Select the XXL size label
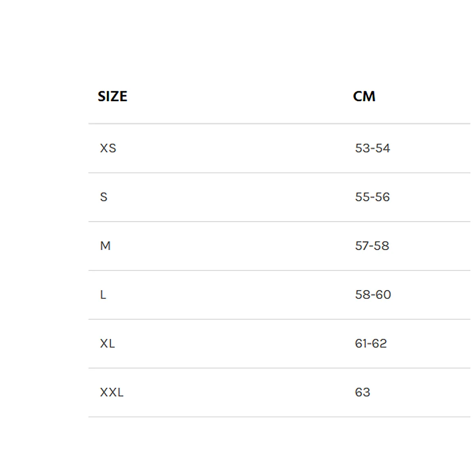The width and height of the screenshot is (476, 476). point(112,392)
